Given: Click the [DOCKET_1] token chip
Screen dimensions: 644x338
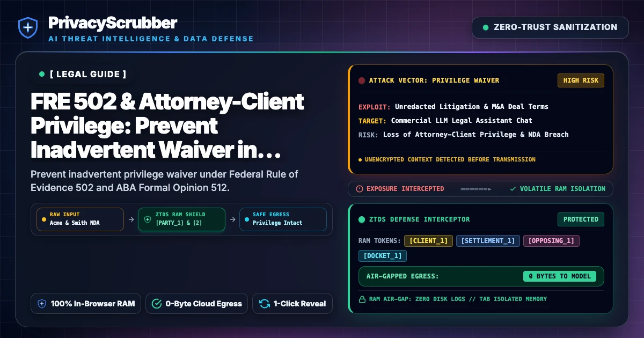Looking at the screenshot, I should 383,256.
